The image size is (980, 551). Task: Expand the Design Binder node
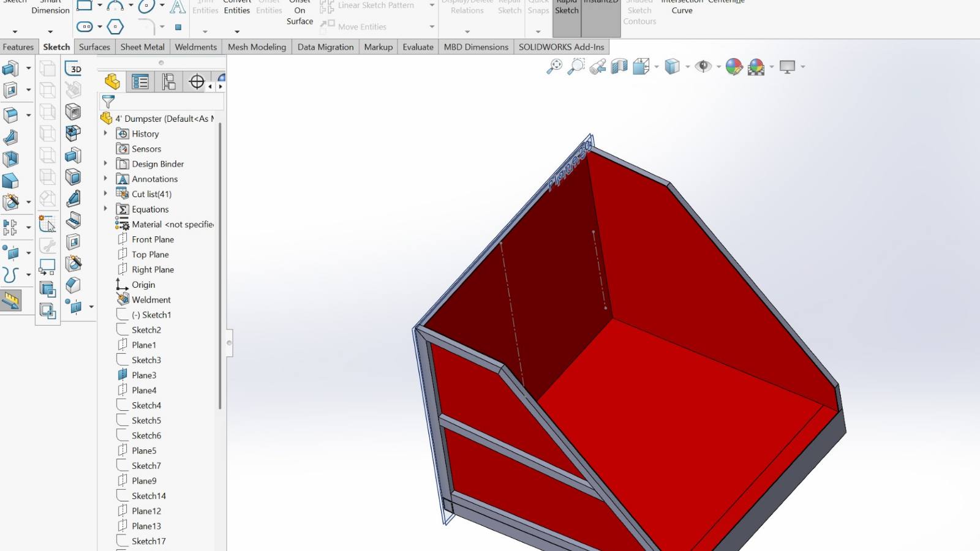point(105,163)
